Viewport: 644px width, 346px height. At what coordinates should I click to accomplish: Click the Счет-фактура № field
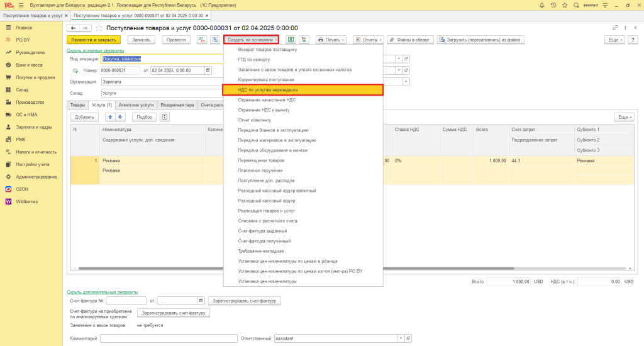point(126,301)
